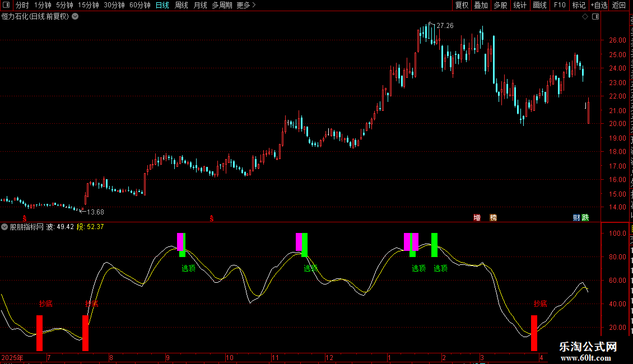Image resolution: width=633 pixels, height=364 pixels.
Task: Click the 财 event marker
Action: pyautogui.click(x=576, y=218)
